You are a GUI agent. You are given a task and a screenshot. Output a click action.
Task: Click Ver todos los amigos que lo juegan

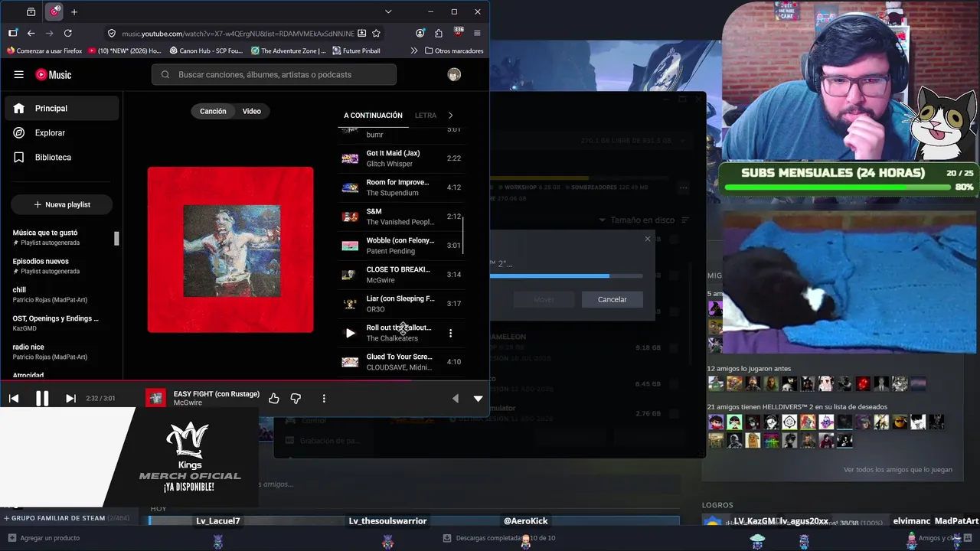898,470
